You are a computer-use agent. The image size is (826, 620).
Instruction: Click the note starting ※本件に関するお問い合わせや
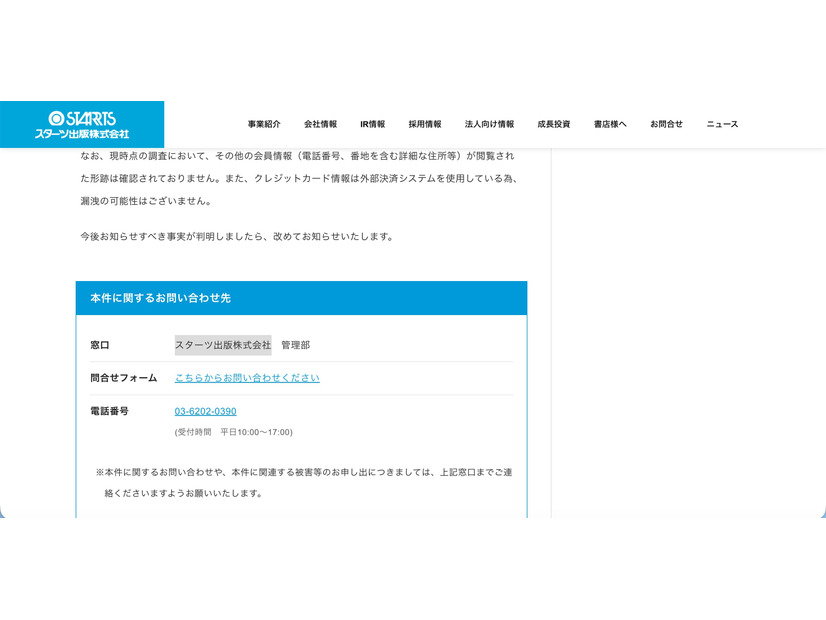coord(304,483)
